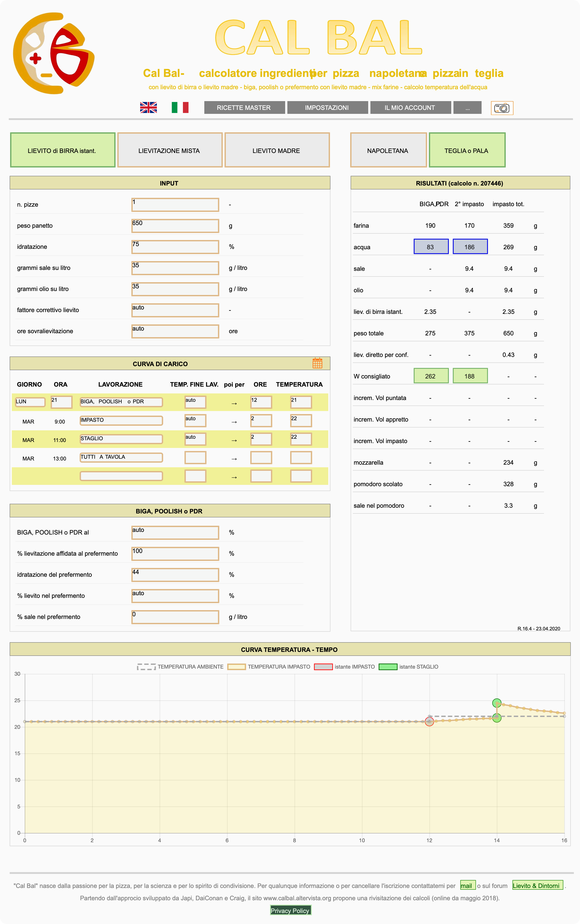Click the start hour field showing 21
This screenshot has height=924, width=580.
pyautogui.click(x=61, y=402)
